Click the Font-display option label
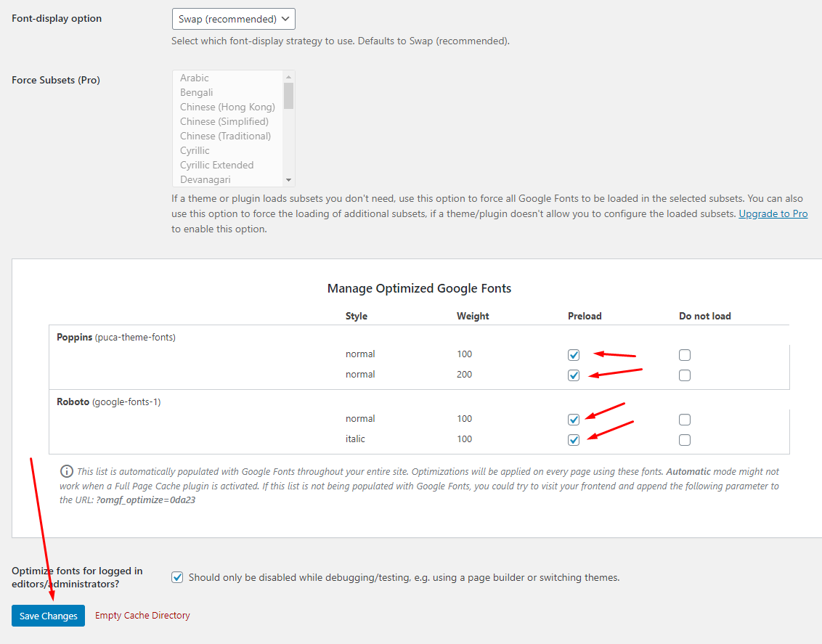Screen dimensions: 822x644 coord(57,18)
